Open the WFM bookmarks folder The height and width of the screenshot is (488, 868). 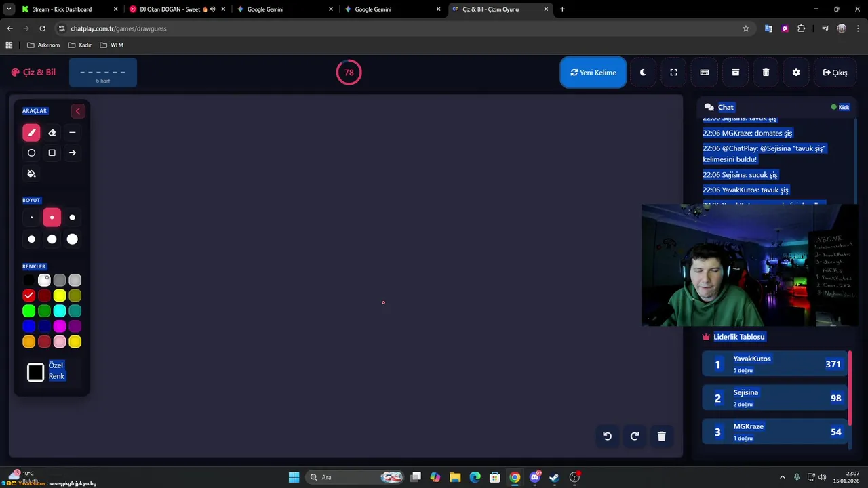[111, 45]
